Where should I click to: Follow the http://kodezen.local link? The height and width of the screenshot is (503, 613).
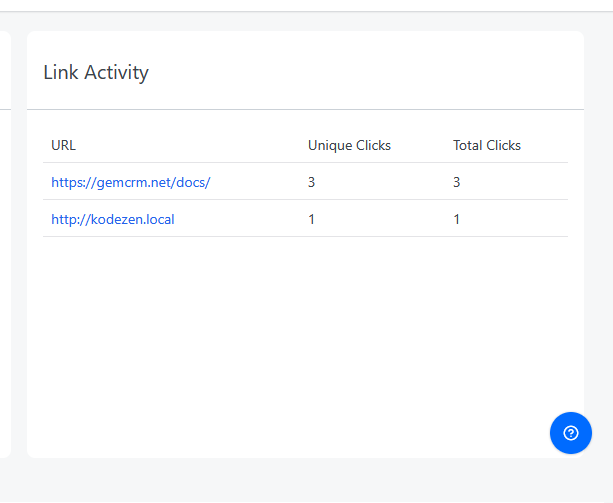click(x=113, y=219)
